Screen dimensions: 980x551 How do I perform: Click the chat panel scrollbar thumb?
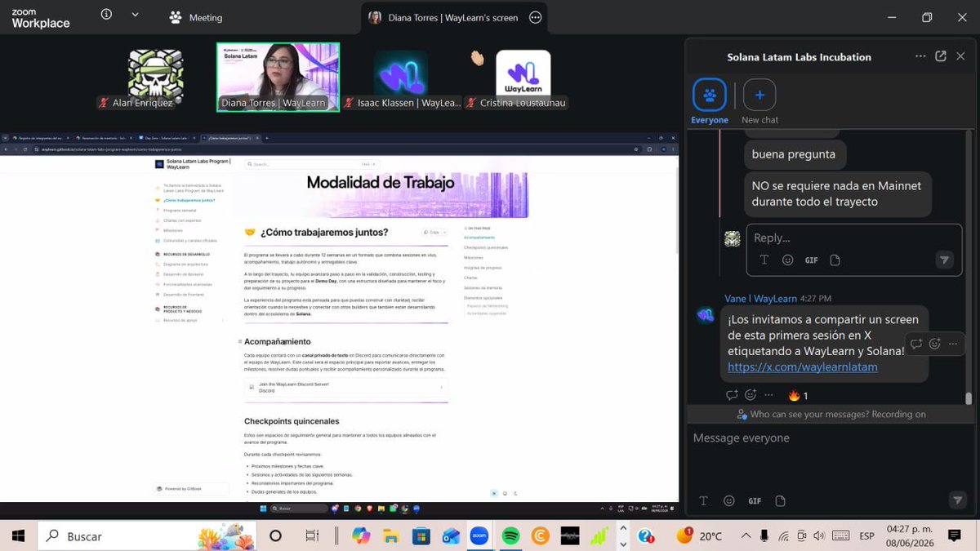tap(969, 398)
